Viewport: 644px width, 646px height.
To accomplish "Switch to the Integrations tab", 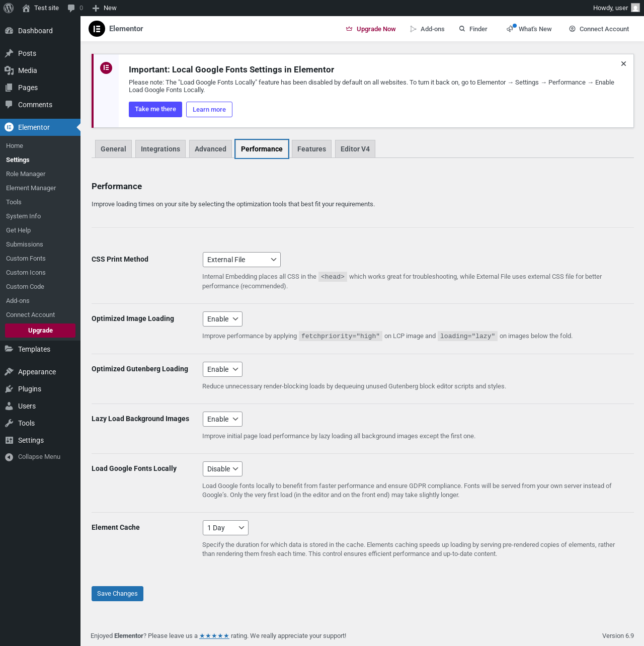I will [160, 149].
